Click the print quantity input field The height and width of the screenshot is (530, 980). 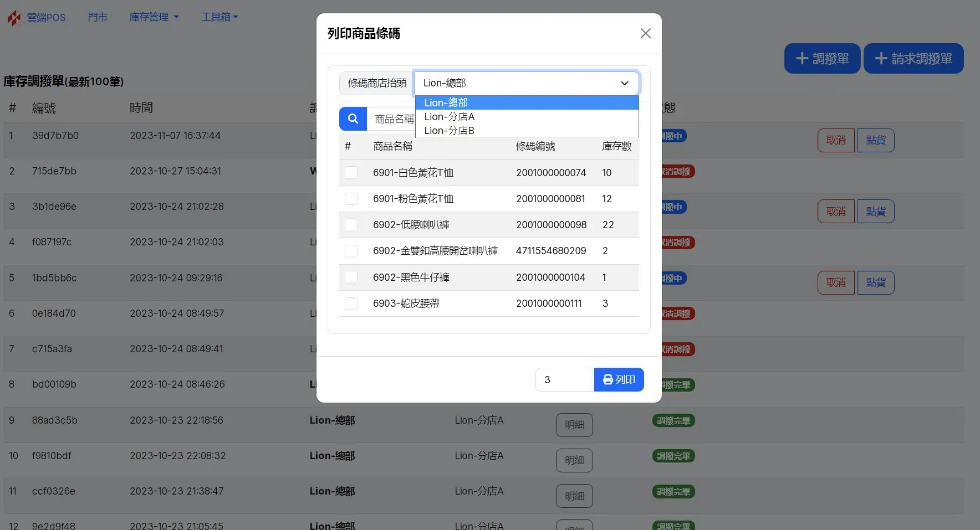pos(564,380)
